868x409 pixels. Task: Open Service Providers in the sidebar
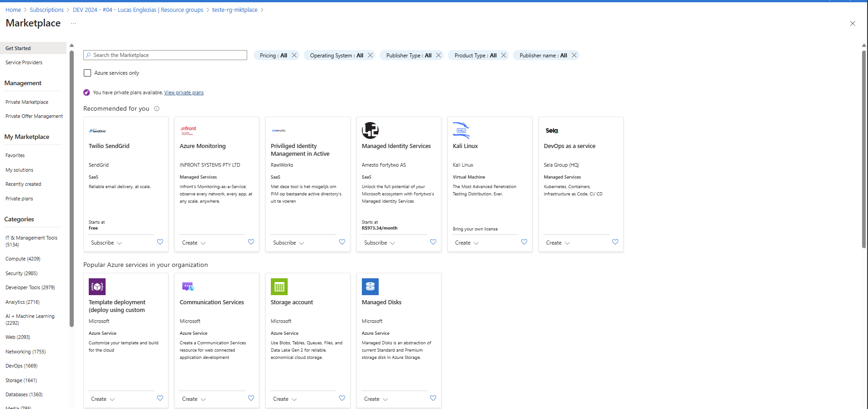[24, 62]
